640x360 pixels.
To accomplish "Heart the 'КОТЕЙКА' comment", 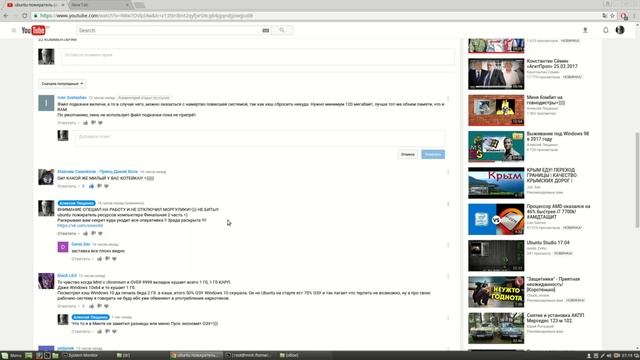I will point(107,186).
